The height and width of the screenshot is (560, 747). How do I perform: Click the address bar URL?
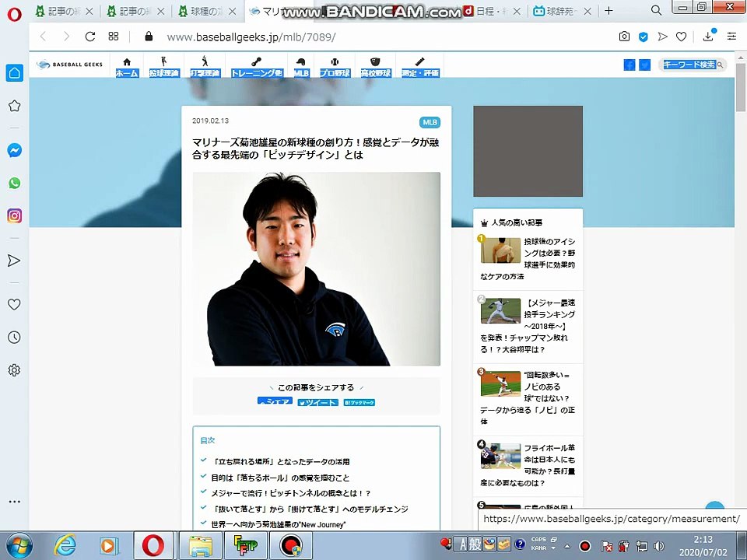click(251, 37)
